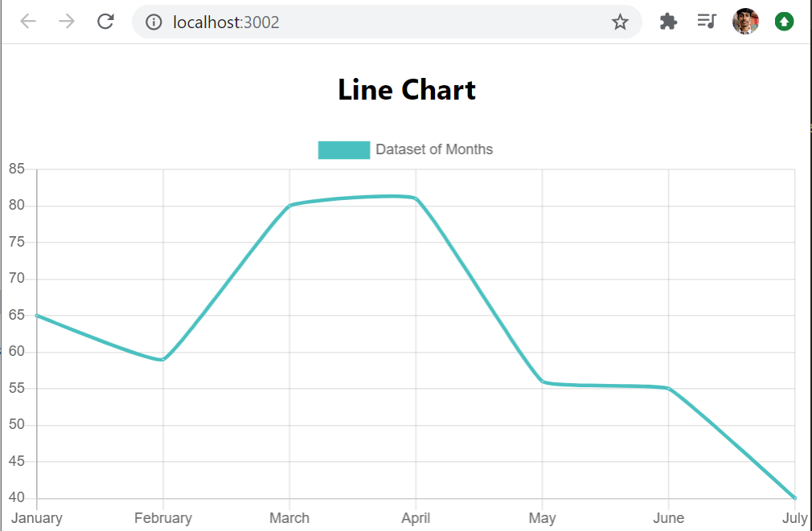The width and height of the screenshot is (812, 531).
Task: Open the media playlist control icon
Action: [707, 22]
